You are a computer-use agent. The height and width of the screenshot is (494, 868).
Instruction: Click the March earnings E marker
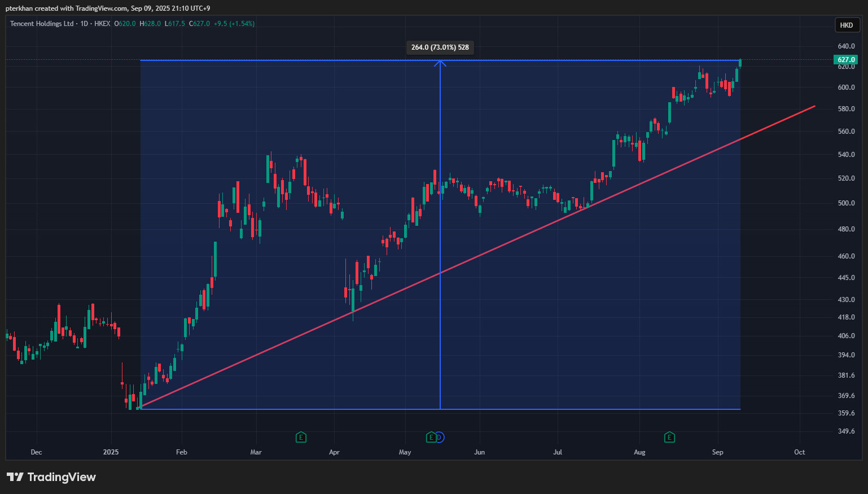click(x=301, y=437)
